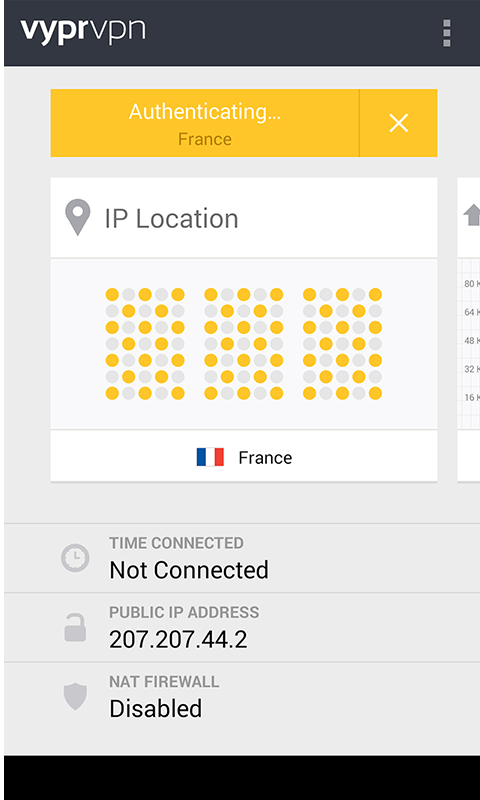Click the IP Location pin icon
The image size is (480, 800).
coord(78,218)
